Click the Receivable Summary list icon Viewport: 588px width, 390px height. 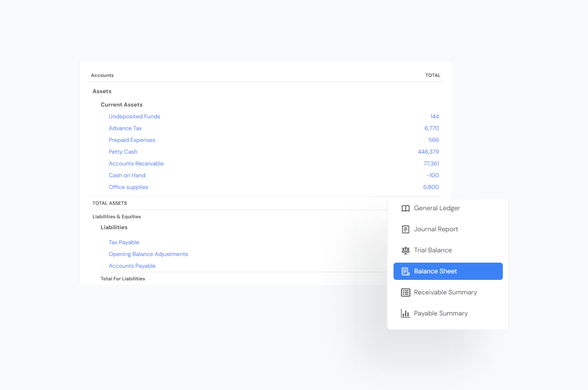(405, 292)
